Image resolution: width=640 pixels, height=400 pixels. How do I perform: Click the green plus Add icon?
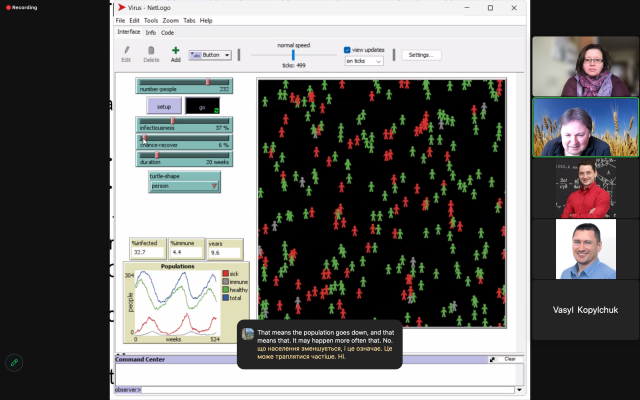tap(175, 50)
